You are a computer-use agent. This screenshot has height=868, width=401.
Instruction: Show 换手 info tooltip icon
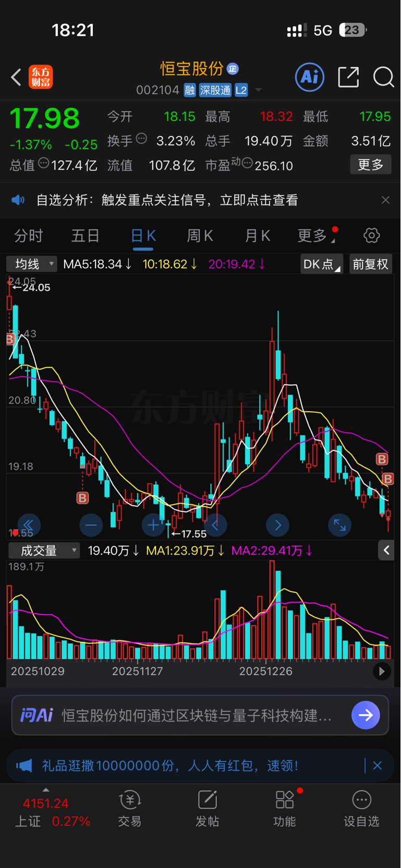pyautogui.click(x=141, y=139)
